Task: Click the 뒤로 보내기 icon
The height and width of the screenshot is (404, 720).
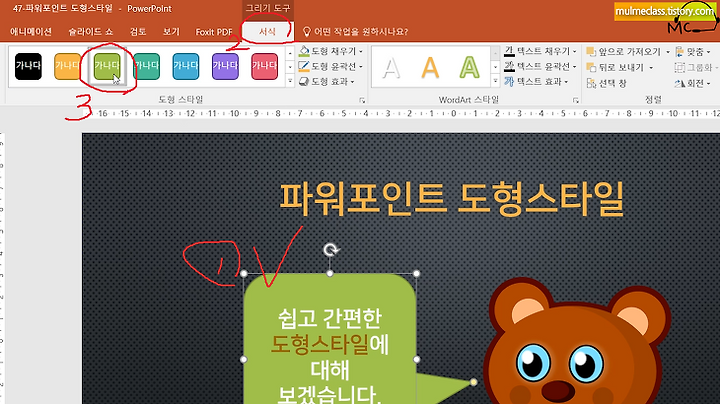Action: point(591,67)
